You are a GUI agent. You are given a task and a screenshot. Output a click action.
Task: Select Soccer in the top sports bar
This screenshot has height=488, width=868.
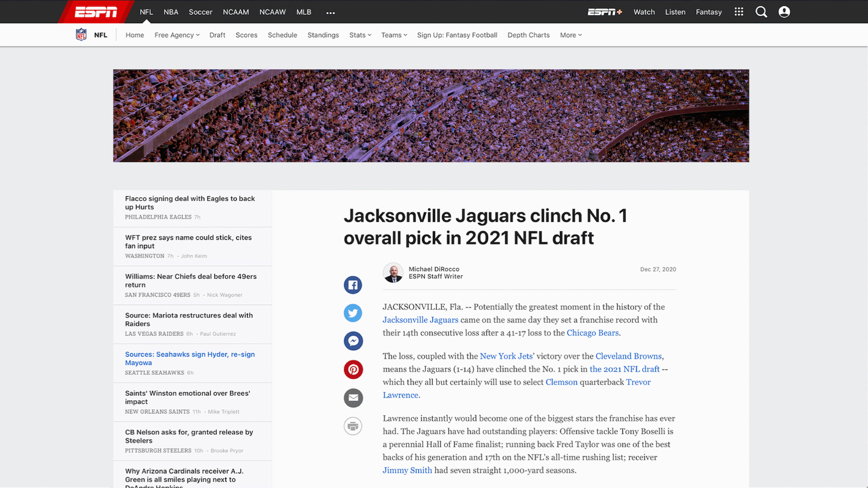click(x=200, y=12)
